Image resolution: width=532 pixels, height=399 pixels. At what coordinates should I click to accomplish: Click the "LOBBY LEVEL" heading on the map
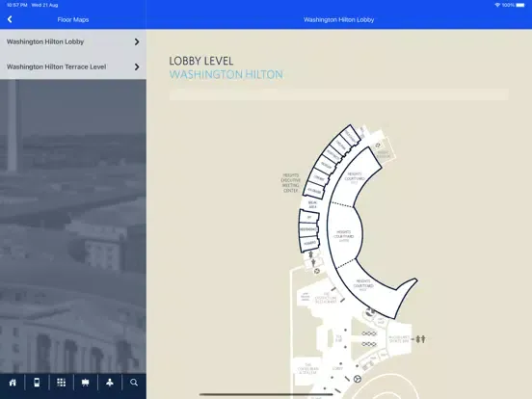click(x=201, y=61)
